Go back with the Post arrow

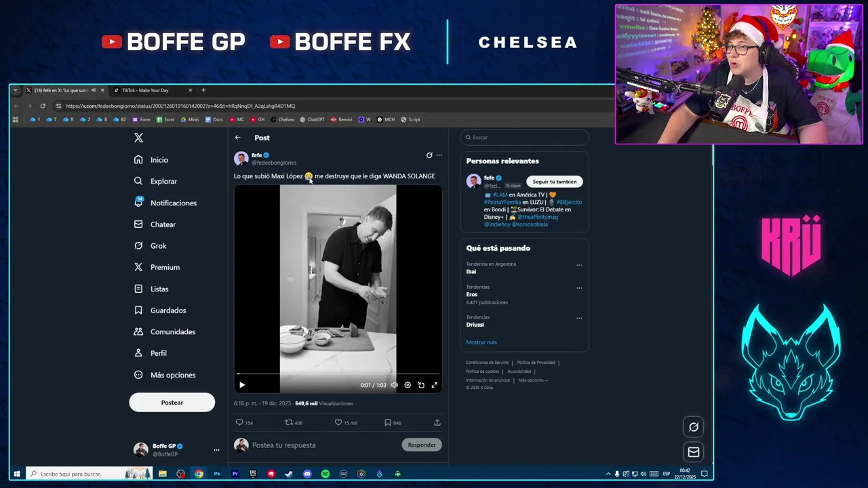tap(237, 138)
